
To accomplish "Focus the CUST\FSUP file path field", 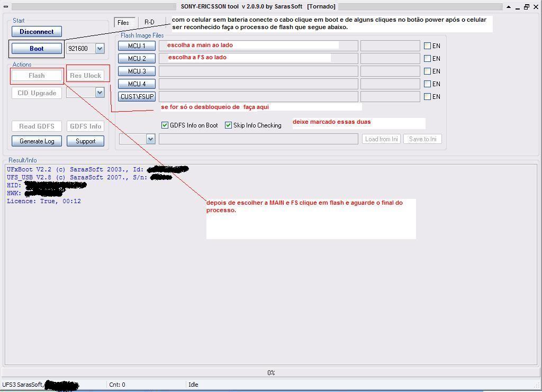I will (x=258, y=97).
